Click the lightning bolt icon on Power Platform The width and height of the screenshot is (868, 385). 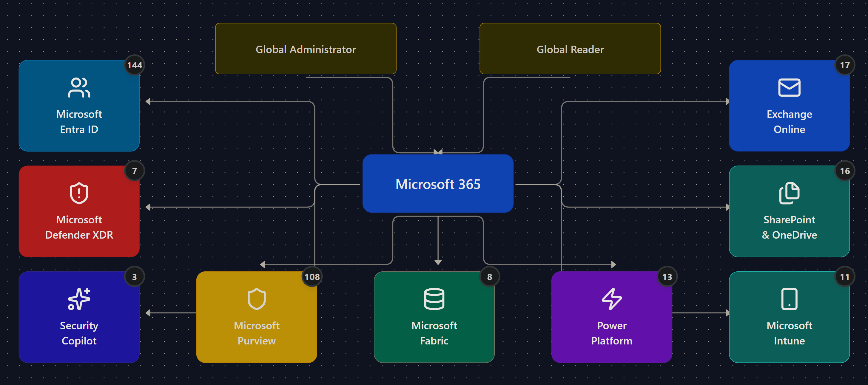(612, 299)
